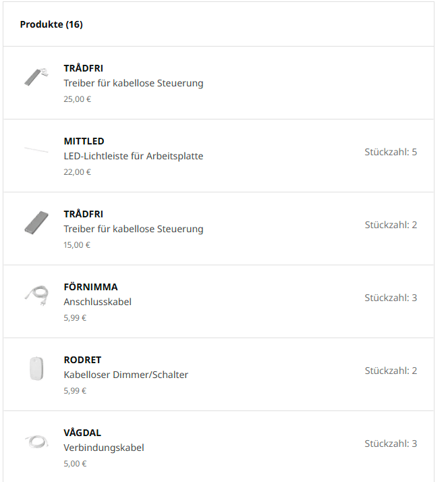The image size is (448, 482).
Task: Select the Kabelloser Dimmer/Schalter description
Action: [x=125, y=375]
